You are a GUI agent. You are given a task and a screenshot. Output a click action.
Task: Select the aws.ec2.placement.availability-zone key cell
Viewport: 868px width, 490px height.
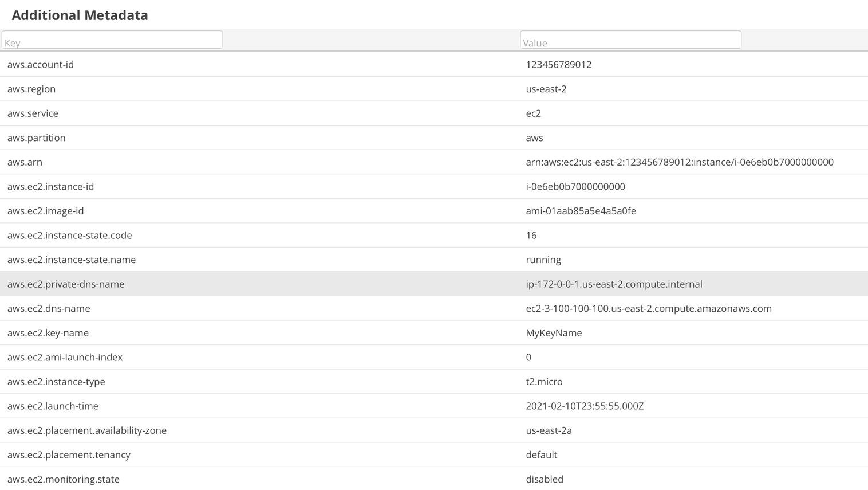point(87,430)
